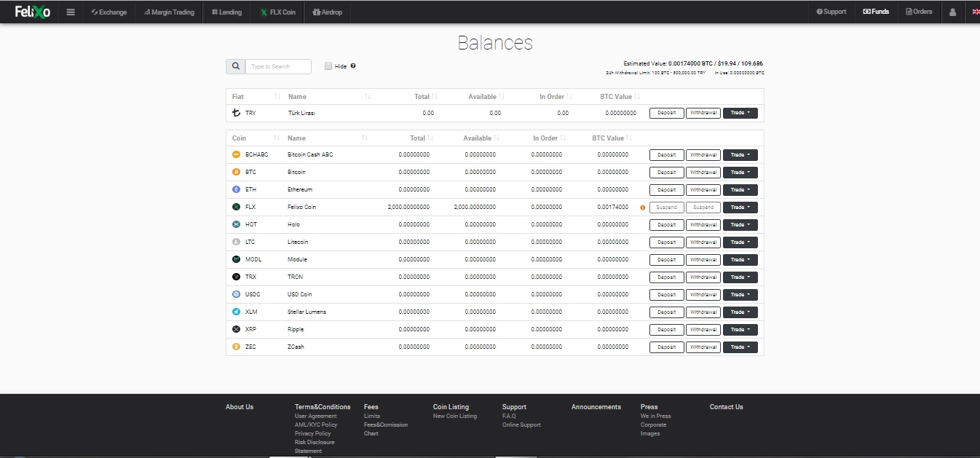Click the Type to Search field

pyautogui.click(x=278, y=66)
